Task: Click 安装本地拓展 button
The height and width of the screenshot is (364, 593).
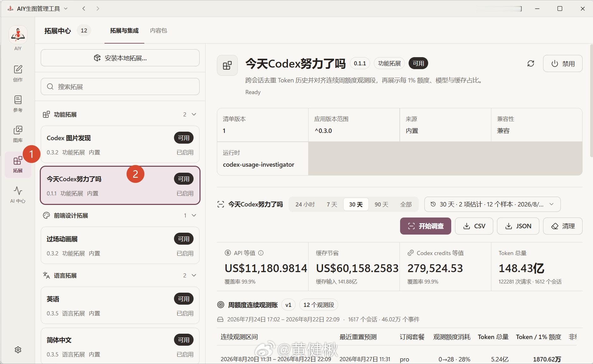Action: click(x=120, y=58)
